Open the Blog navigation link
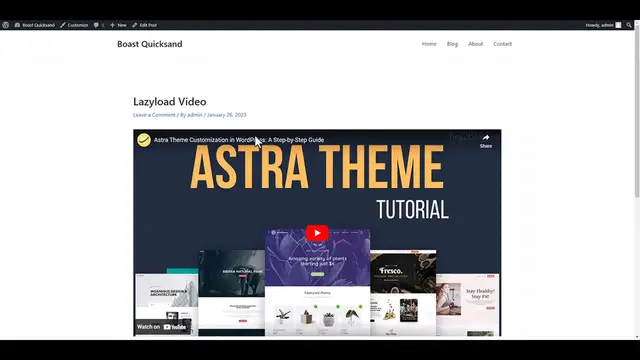This screenshot has width=640, height=360. 452,44
